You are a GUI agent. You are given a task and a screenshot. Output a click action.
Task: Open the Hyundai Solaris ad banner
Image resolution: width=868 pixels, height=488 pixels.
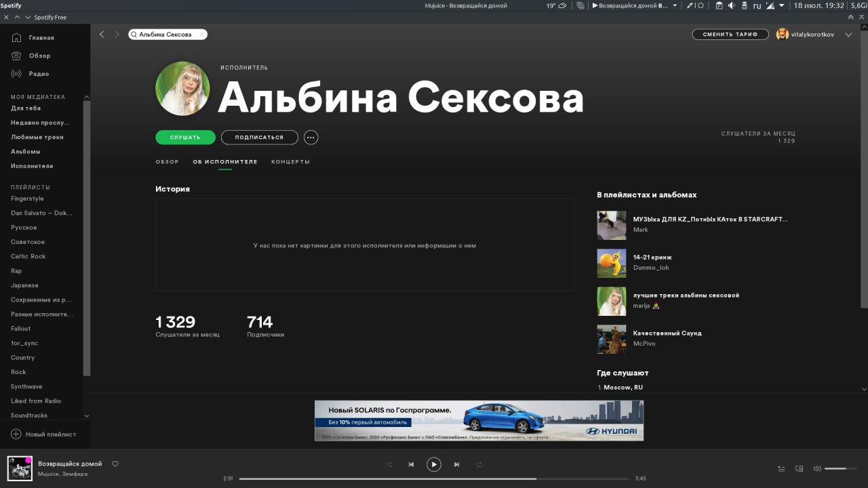pyautogui.click(x=479, y=420)
